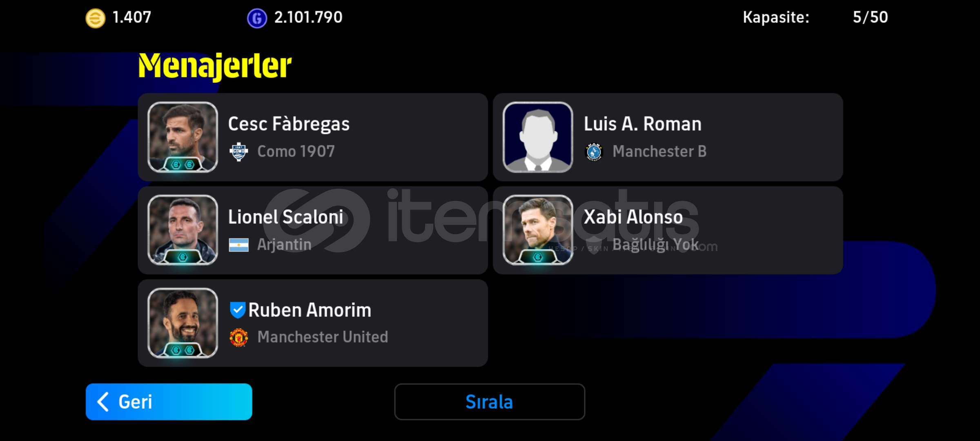Open Lionel Scaloni portrait thumbnail
980x441 pixels.
(x=183, y=230)
